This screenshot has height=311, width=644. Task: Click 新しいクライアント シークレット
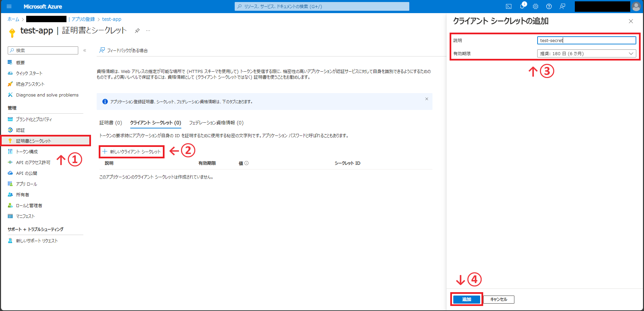[x=131, y=151]
